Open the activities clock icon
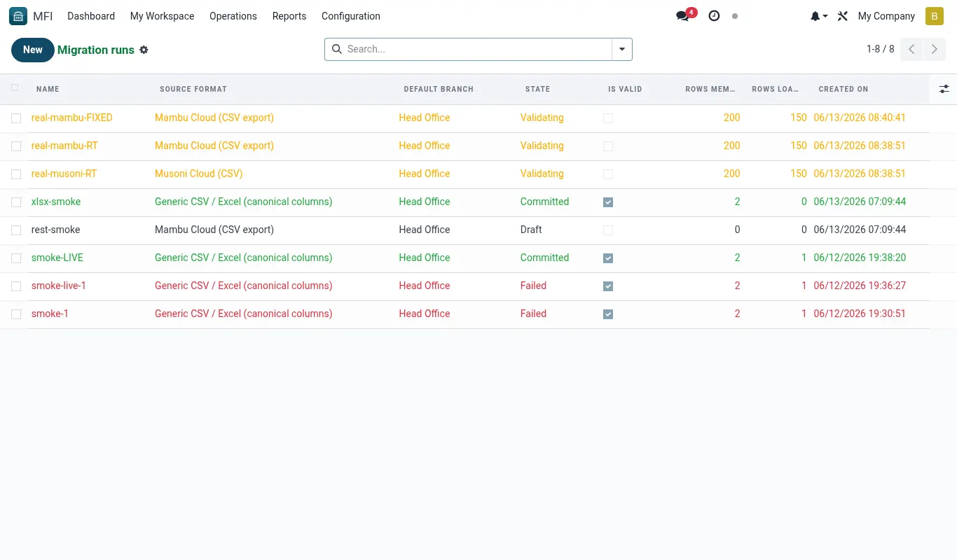This screenshot has width=957, height=560. click(x=714, y=16)
